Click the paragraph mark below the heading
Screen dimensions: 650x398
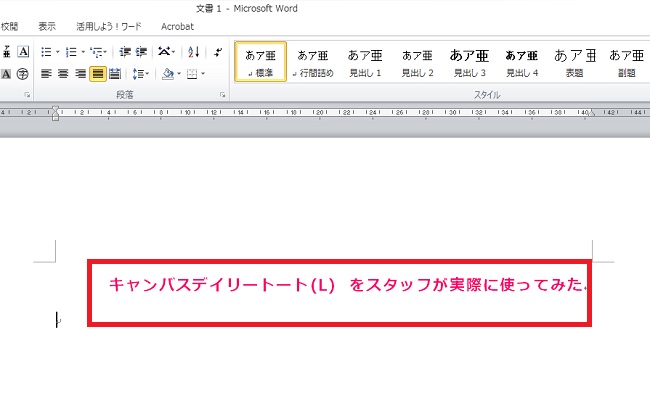click(58, 320)
